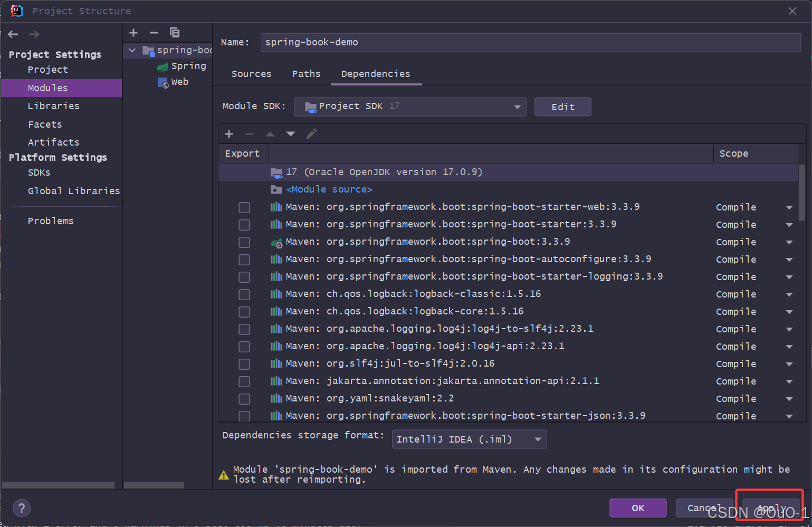This screenshot has height=527, width=812.
Task: Check export for log4j-to-slf4j
Action: [244, 329]
